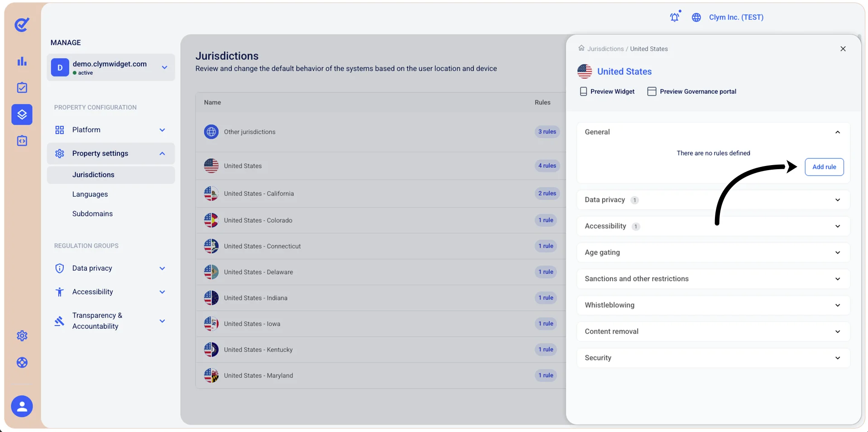Click the Other jurisdictions globe icon
The width and height of the screenshot is (868, 432).
(211, 132)
